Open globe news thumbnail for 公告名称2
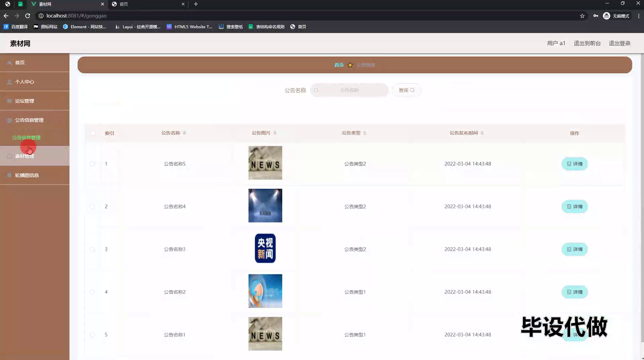 click(x=265, y=291)
